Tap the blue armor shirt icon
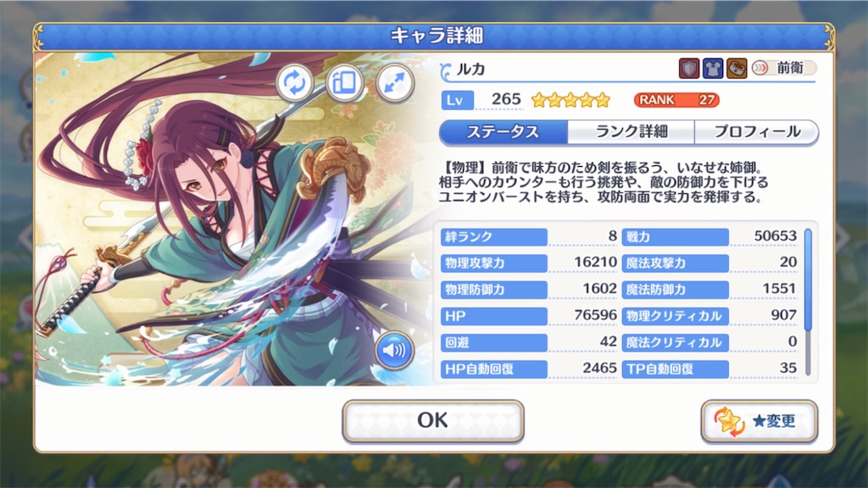The width and height of the screenshot is (868, 488). [712, 69]
